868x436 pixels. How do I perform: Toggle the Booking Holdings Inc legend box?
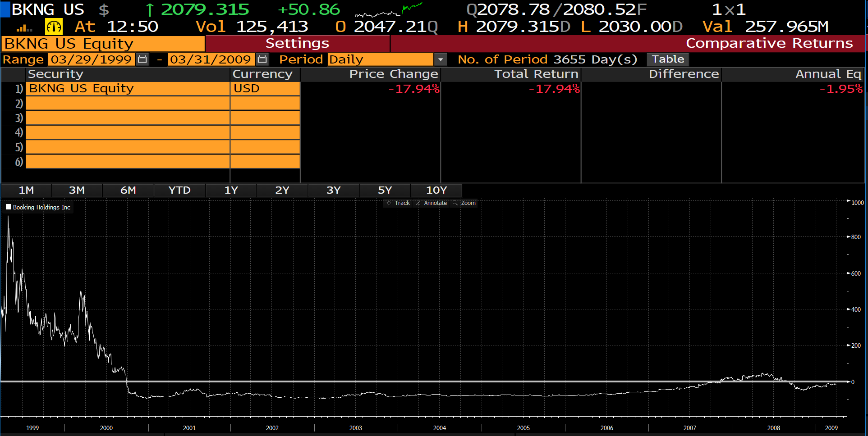pos(9,207)
